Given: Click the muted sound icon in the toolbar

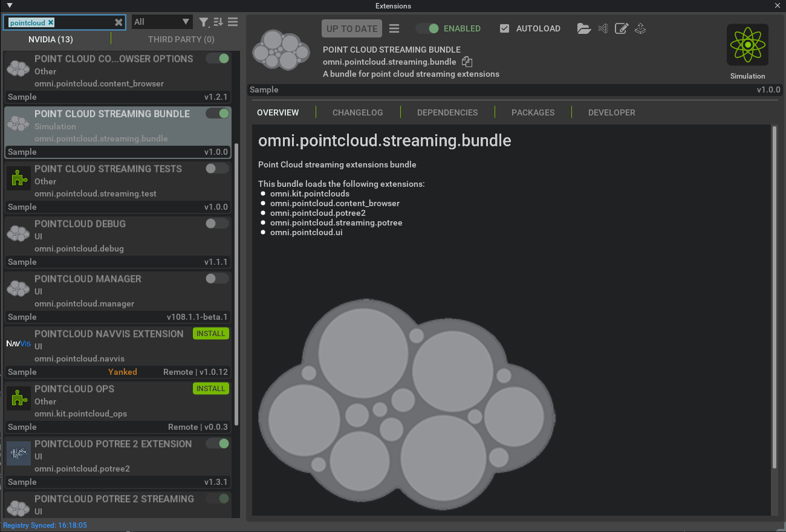Looking at the screenshot, I should click(x=602, y=28).
